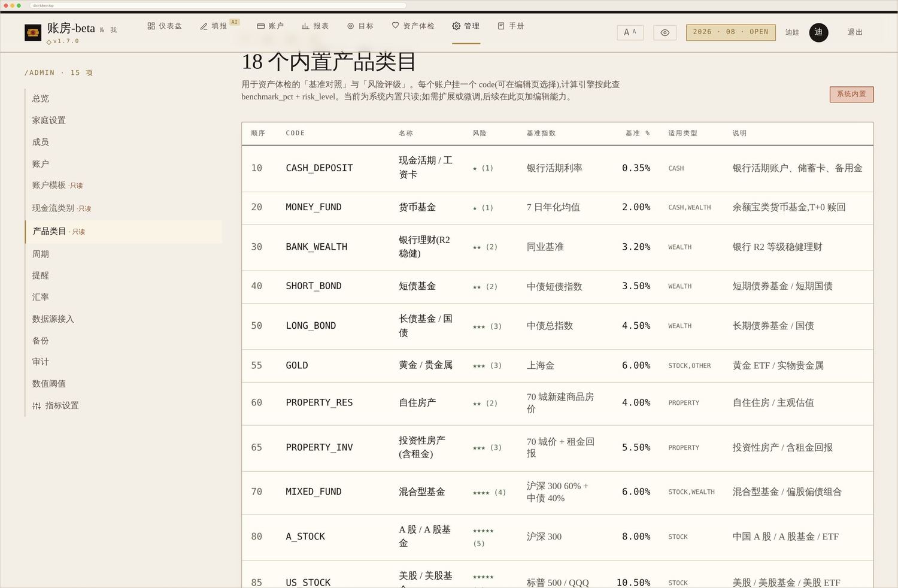Select the US_STOCK code cell
Viewport: 898px width, 588px height.
[x=308, y=583]
